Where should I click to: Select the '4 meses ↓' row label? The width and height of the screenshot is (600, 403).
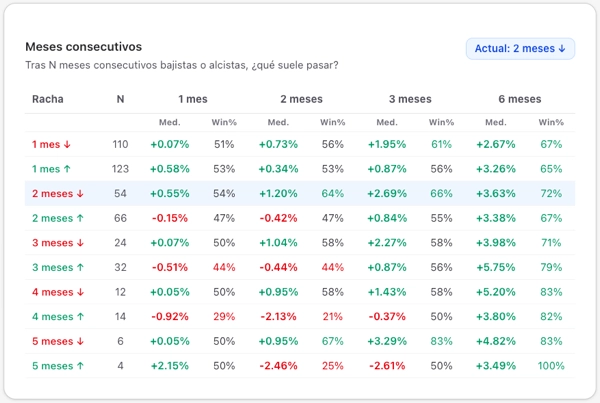pyautogui.click(x=58, y=292)
